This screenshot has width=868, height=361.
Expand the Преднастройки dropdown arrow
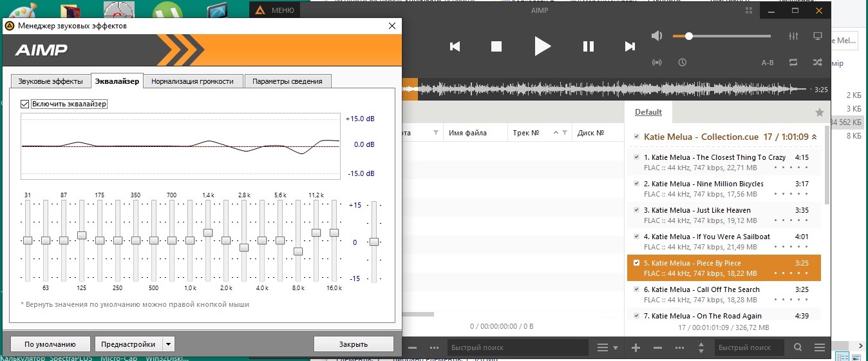[x=168, y=344]
